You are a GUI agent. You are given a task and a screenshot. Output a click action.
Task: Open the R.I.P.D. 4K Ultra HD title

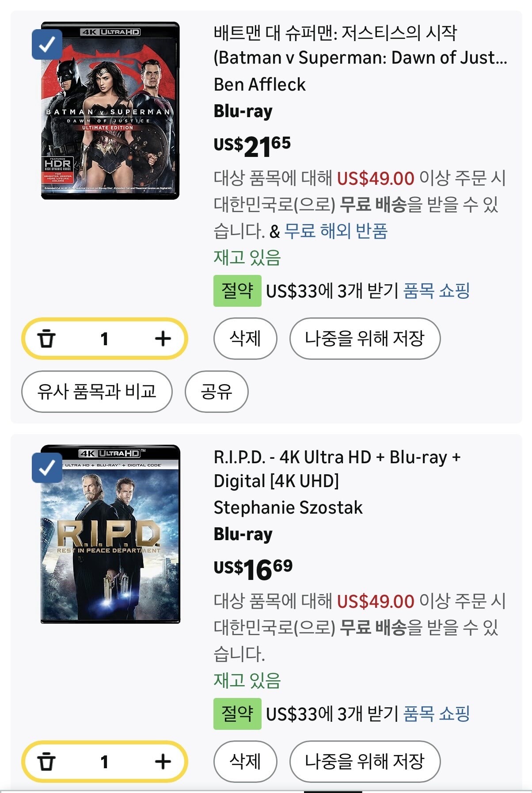(337, 469)
